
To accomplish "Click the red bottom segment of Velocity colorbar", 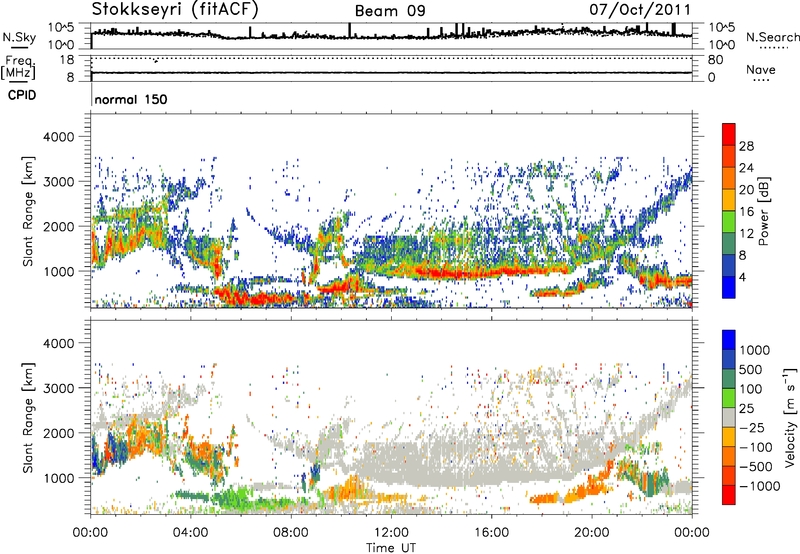I will click(729, 495).
